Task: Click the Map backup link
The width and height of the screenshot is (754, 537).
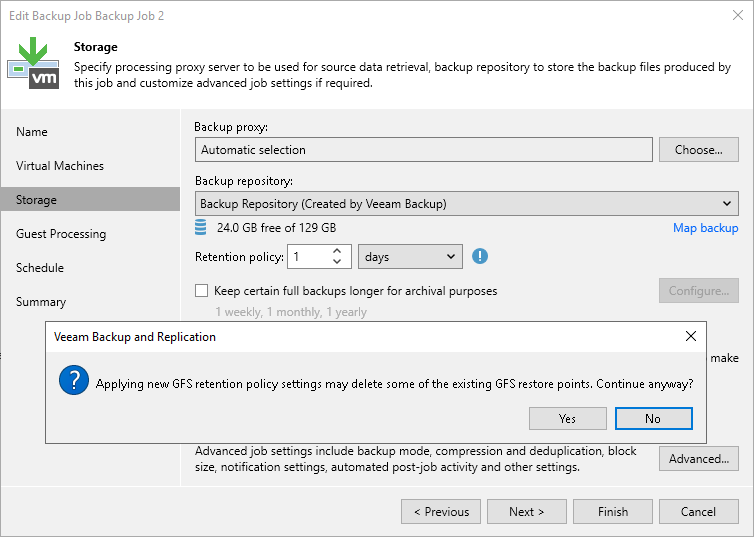Action: pyautogui.click(x=705, y=228)
